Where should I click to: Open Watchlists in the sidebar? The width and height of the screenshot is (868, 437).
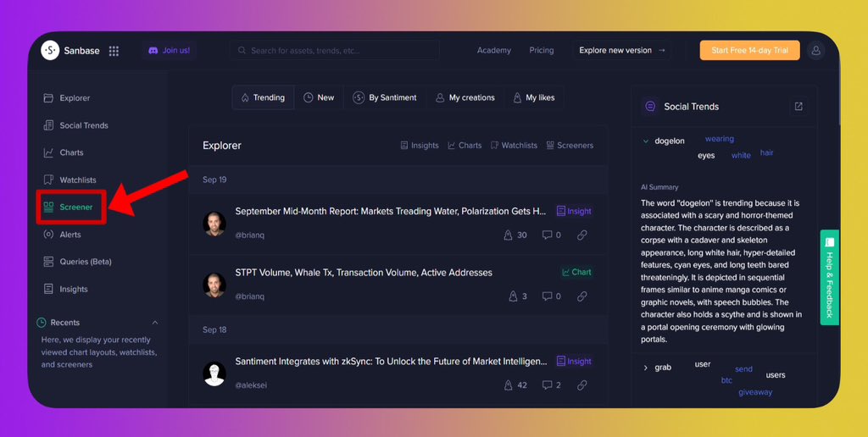[70, 180]
